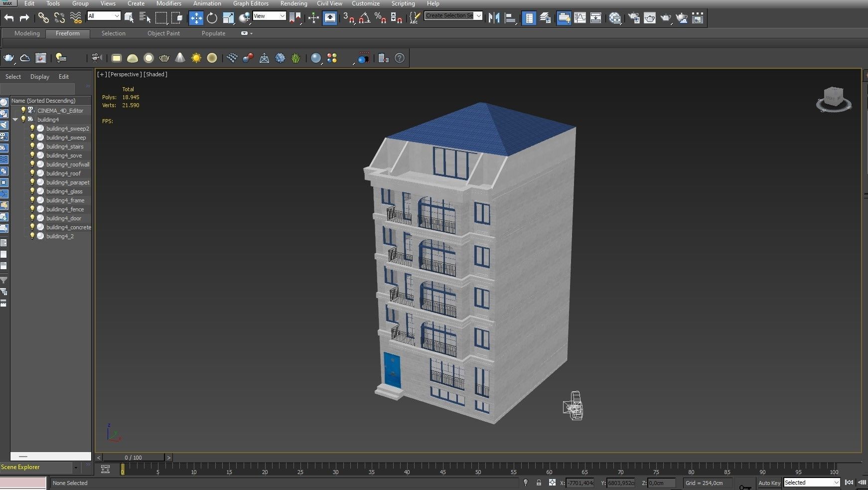This screenshot has width=868, height=490.
Task: Switch to the Modeling ribbon tab
Action: click(27, 33)
